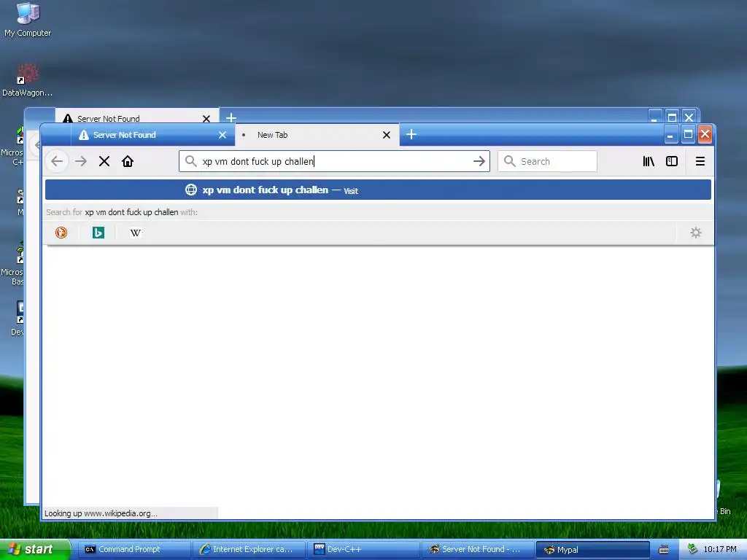Image resolution: width=747 pixels, height=560 pixels.
Task: Open search settings gear icon
Action: tap(695, 233)
